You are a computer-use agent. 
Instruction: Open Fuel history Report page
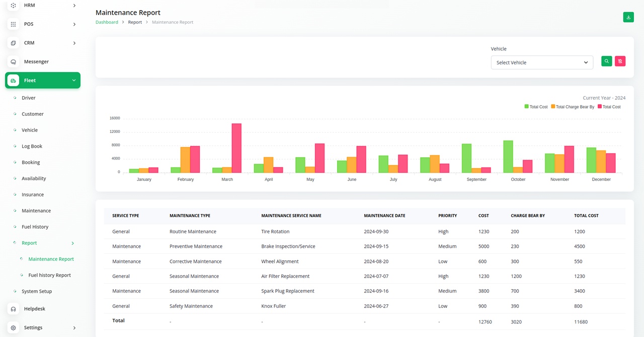coord(50,275)
